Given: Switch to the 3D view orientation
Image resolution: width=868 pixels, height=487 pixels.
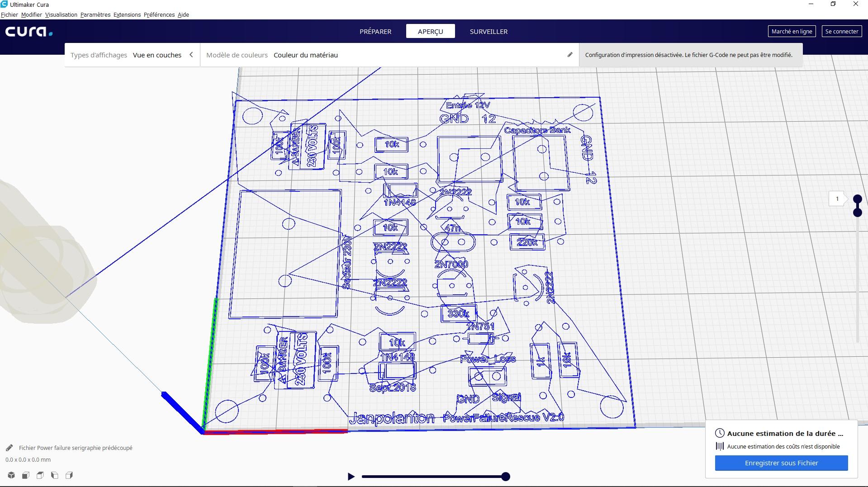Looking at the screenshot, I should [x=11, y=475].
